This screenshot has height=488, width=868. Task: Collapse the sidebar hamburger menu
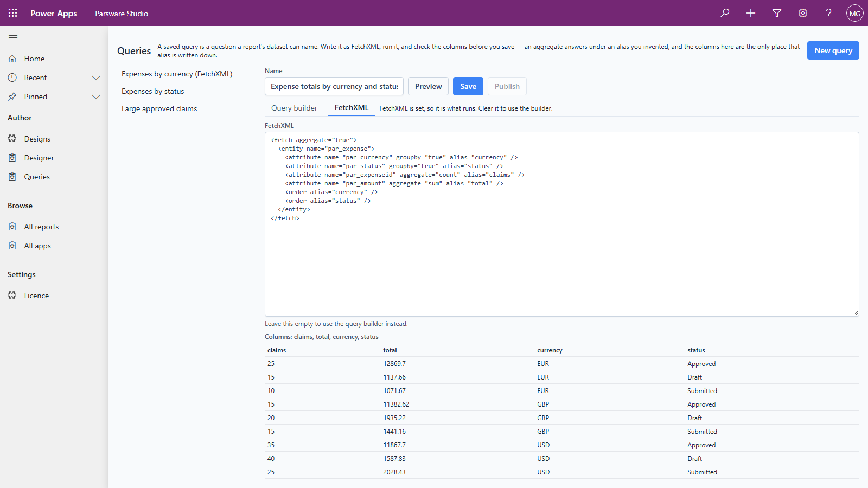click(x=13, y=37)
